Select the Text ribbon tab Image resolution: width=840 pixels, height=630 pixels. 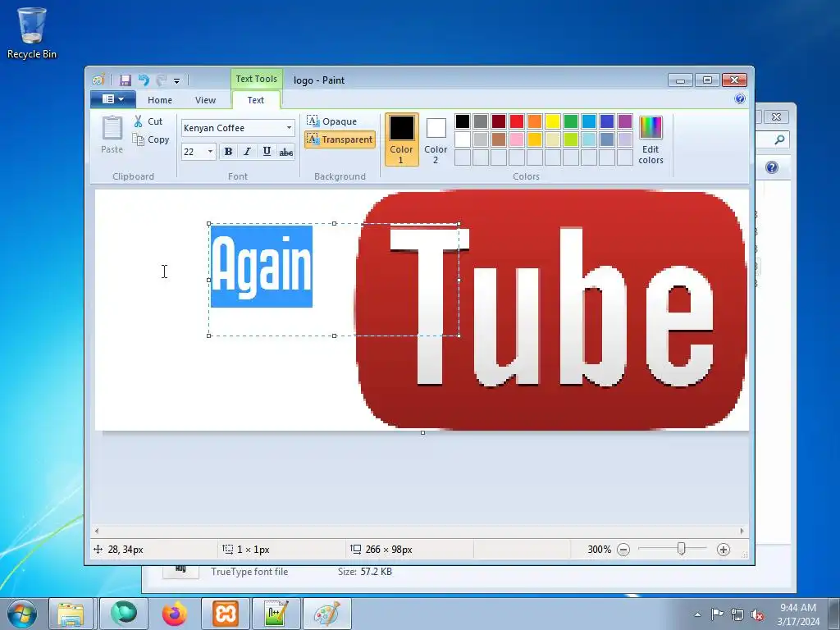click(256, 99)
